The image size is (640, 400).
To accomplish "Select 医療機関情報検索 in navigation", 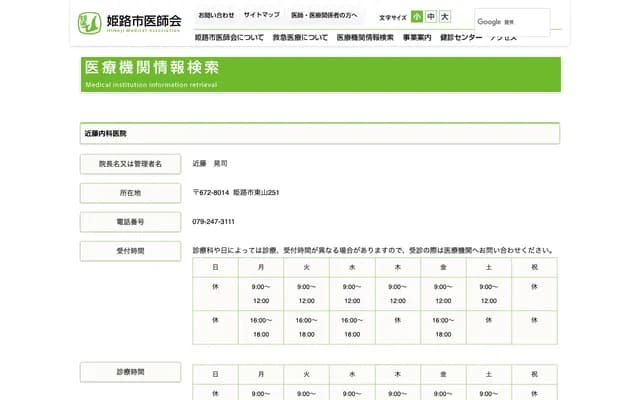I will click(365, 37).
